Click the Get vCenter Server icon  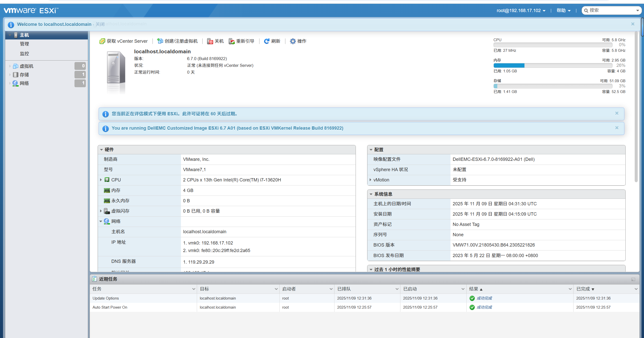102,41
